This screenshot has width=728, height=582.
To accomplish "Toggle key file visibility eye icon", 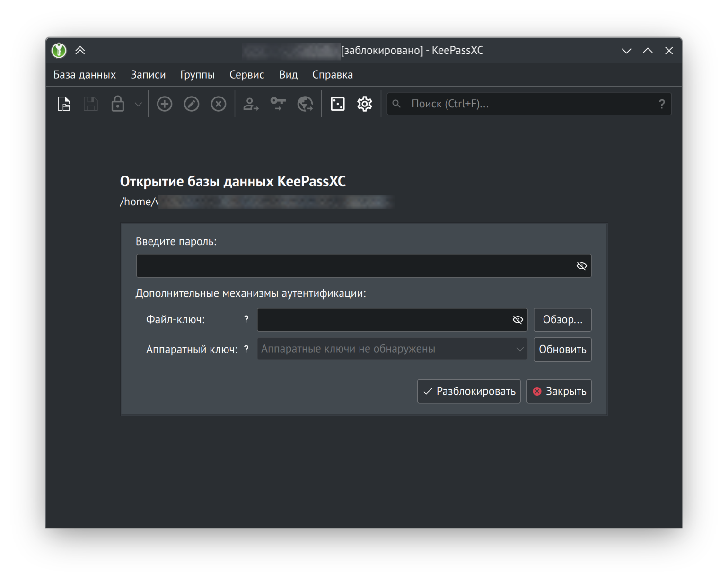I will click(x=518, y=320).
